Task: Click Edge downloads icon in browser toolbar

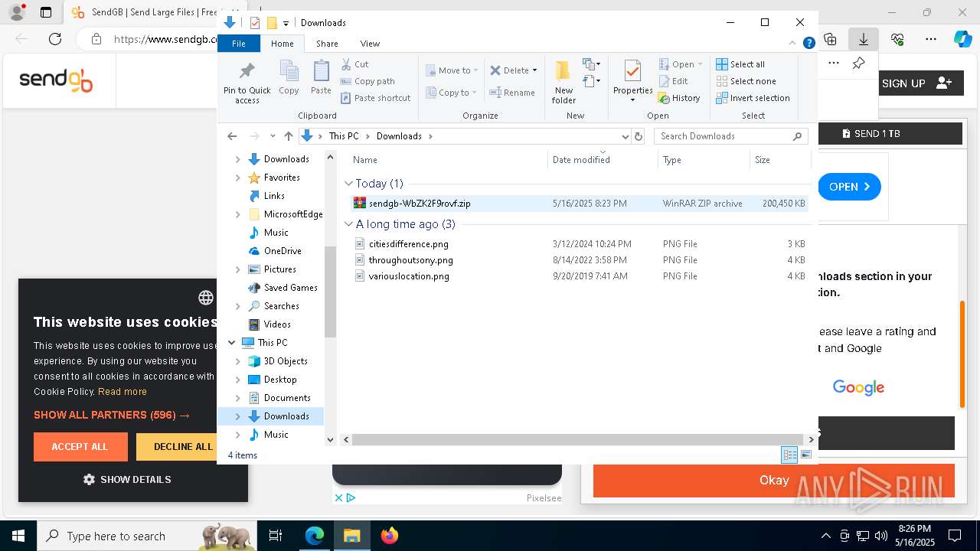Action: (864, 39)
